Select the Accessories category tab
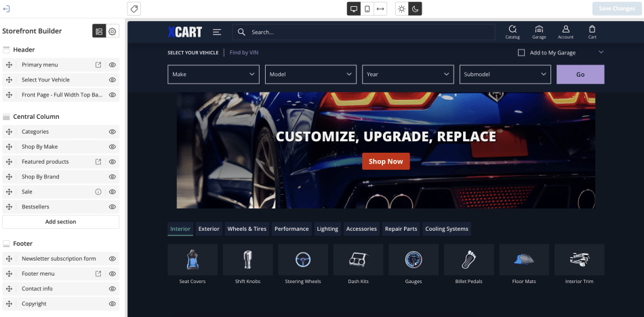This screenshot has width=644, height=317. 361,229
